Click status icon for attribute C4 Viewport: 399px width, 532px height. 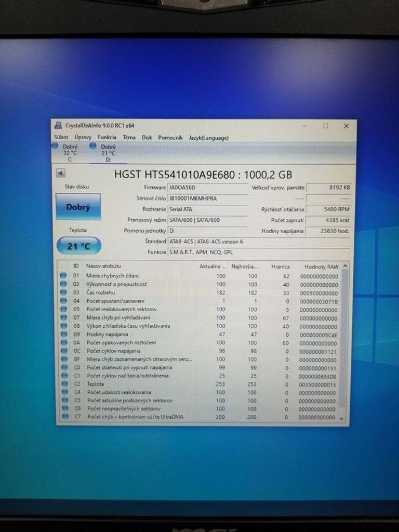click(x=65, y=392)
